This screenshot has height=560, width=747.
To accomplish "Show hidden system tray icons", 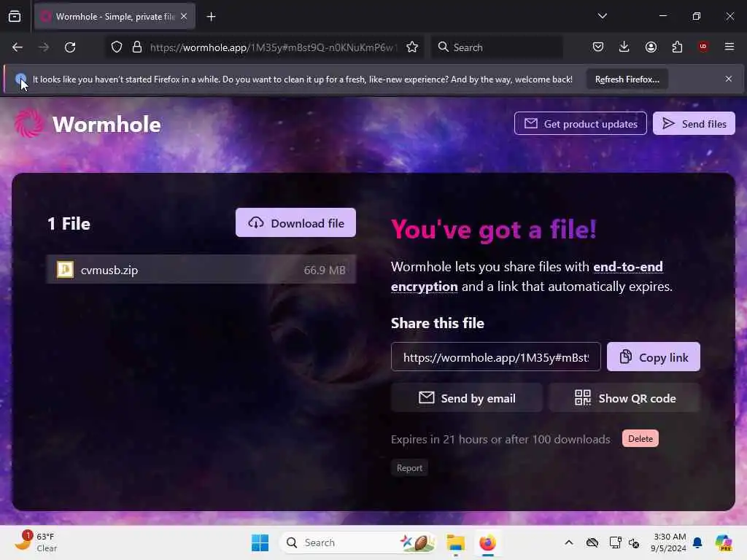I will [569, 542].
